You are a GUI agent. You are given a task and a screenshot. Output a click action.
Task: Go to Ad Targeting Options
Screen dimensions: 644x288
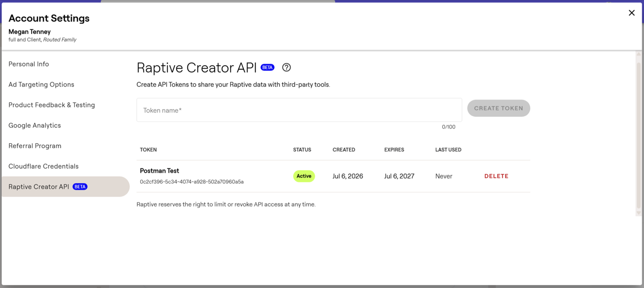(x=41, y=84)
